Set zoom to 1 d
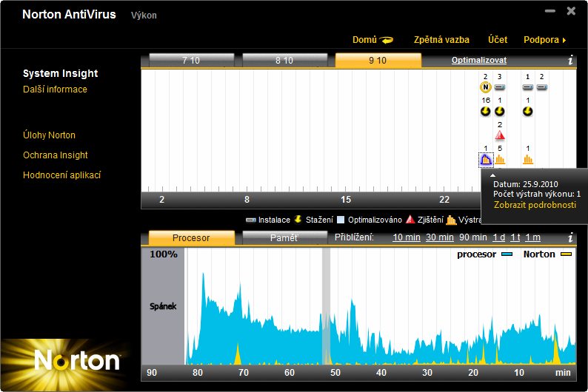 tap(498, 237)
